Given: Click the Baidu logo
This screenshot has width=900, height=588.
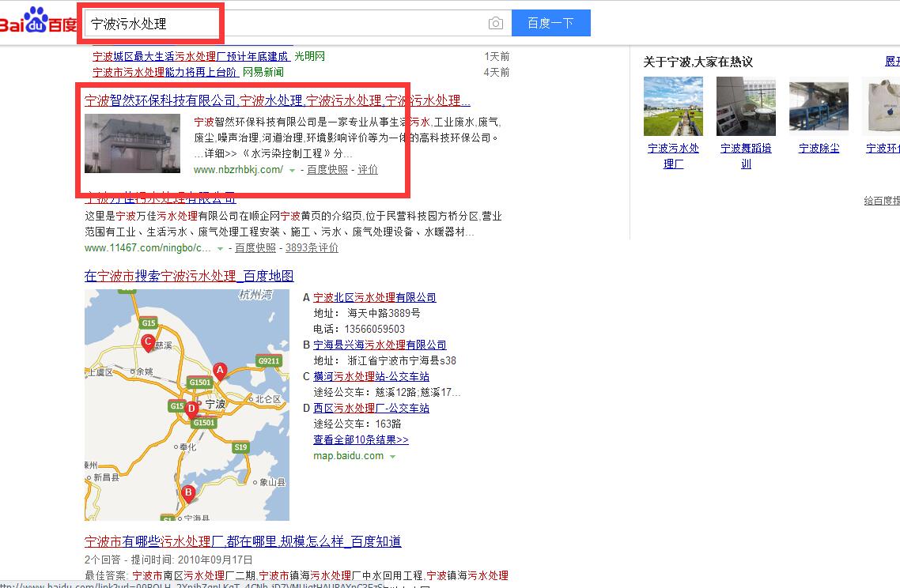Looking at the screenshot, I should 38,21.
